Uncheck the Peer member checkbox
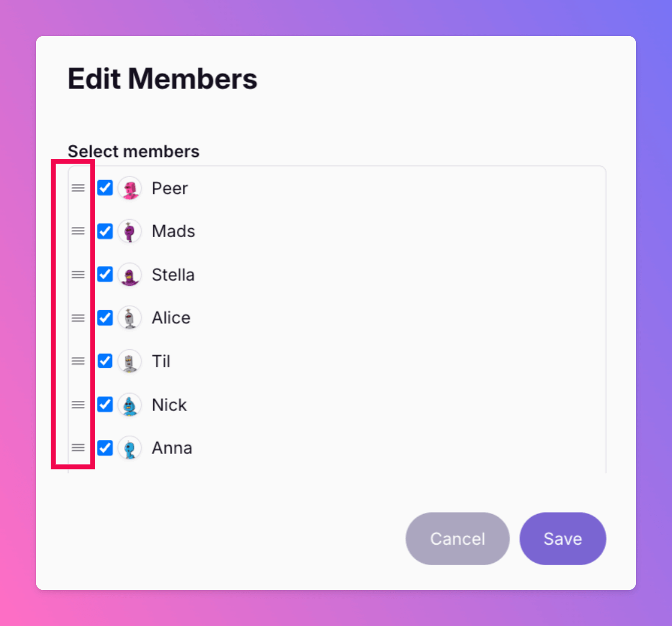The height and width of the screenshot is (626, 672). 105,188
